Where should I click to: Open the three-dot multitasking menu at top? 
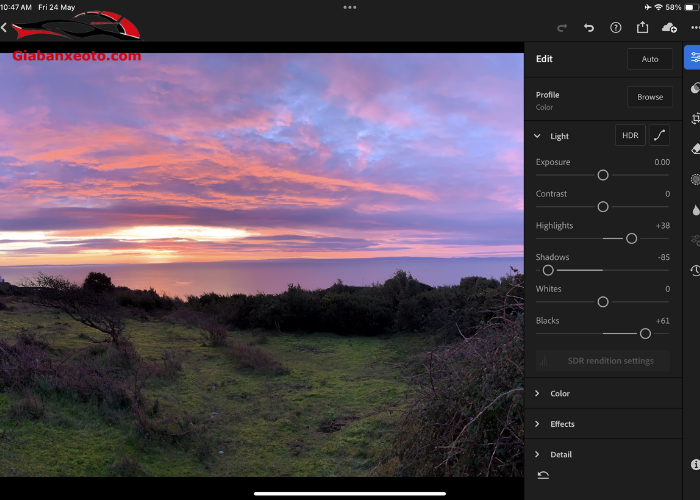(x=350, y=7)
